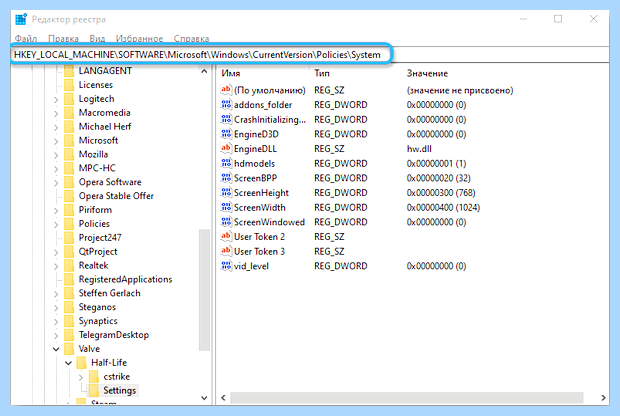Click the Logitech folder icon
620x416 pixels.
pos(69,98)
